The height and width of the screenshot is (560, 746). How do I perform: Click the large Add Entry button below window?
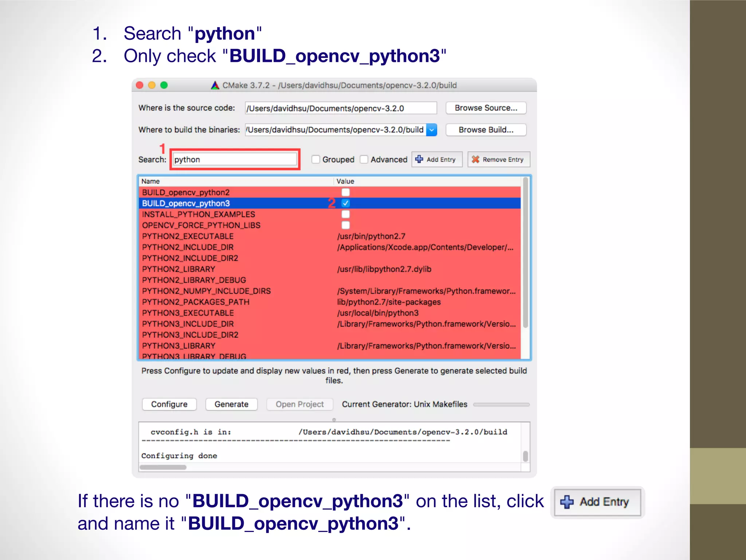point(597,502)
